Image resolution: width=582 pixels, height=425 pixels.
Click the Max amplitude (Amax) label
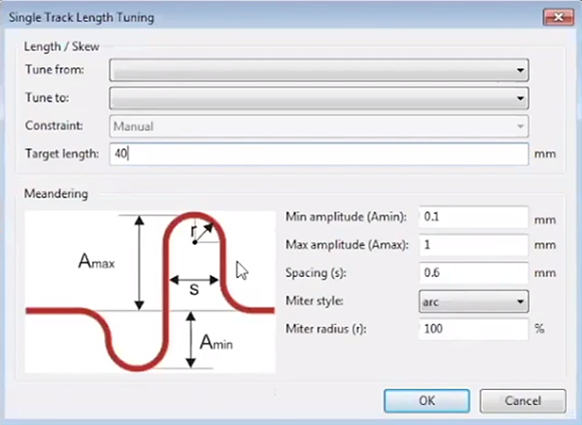(x=347, y=245)
